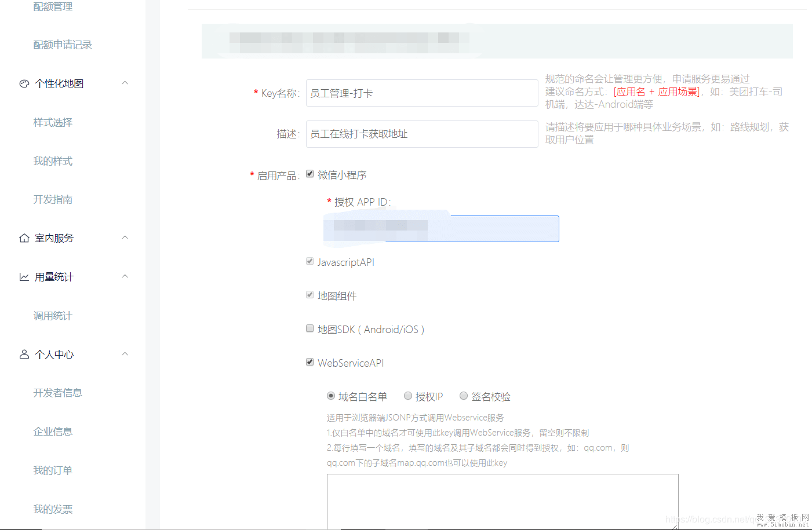Viewport: 812px width, 530px height.
Task: Open the 开发者信息 page
Action: pyautogui.click(x=57, y=393)
